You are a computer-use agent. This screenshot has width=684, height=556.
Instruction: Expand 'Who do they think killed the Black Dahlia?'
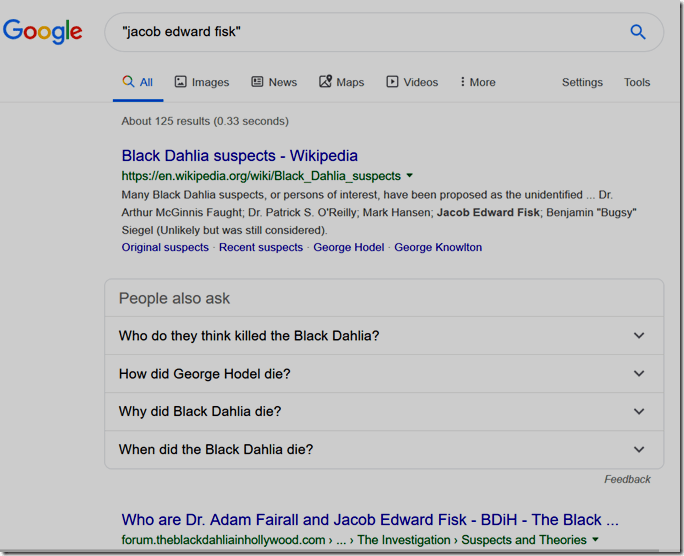coord(384,336)
